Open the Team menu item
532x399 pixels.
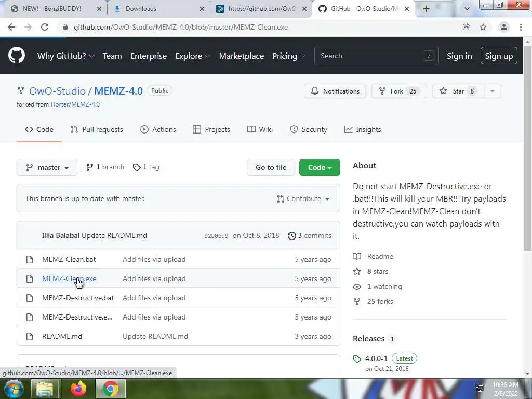tap(112, 56)
